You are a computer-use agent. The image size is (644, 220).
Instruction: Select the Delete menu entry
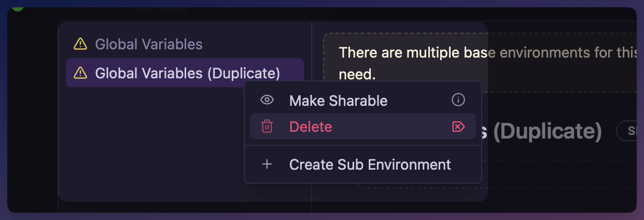point(311,127)
